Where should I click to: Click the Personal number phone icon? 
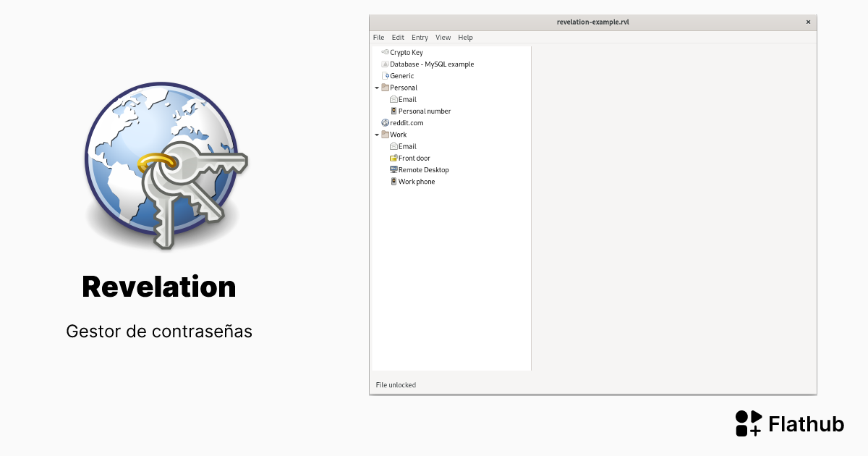tap(393, 111)
